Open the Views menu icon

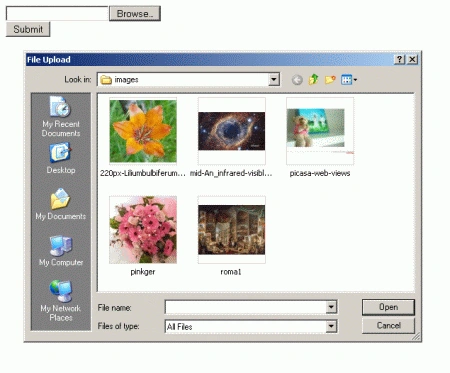[349, 80]
